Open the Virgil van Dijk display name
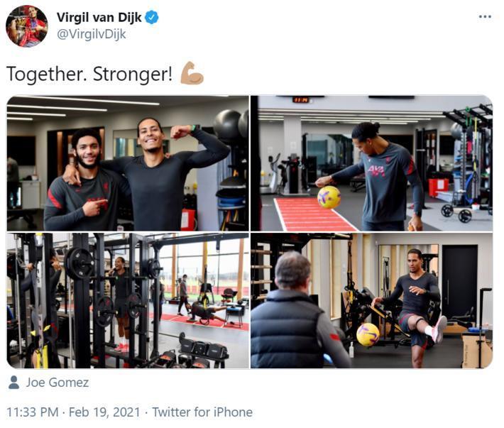The image size is (504, 428). point(99,17)
